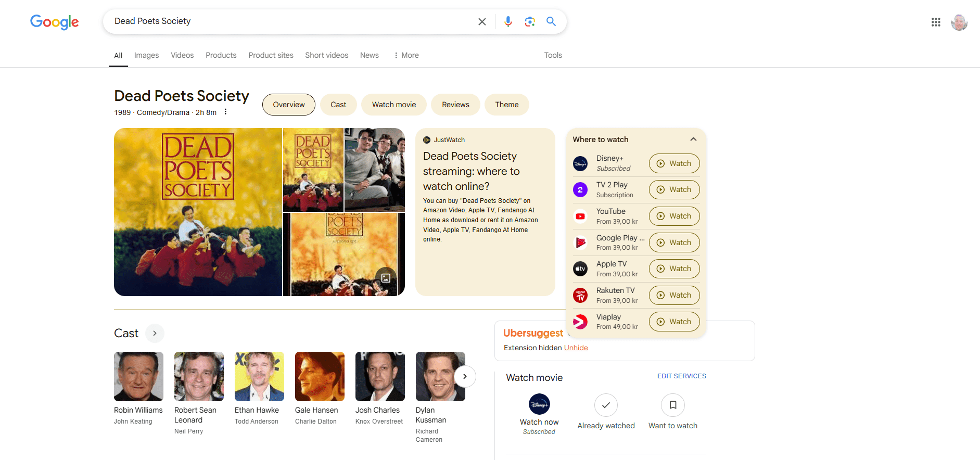This screenshot has width=980, height=460.
Task: Open the still photo of students
Action: [375, 170]
